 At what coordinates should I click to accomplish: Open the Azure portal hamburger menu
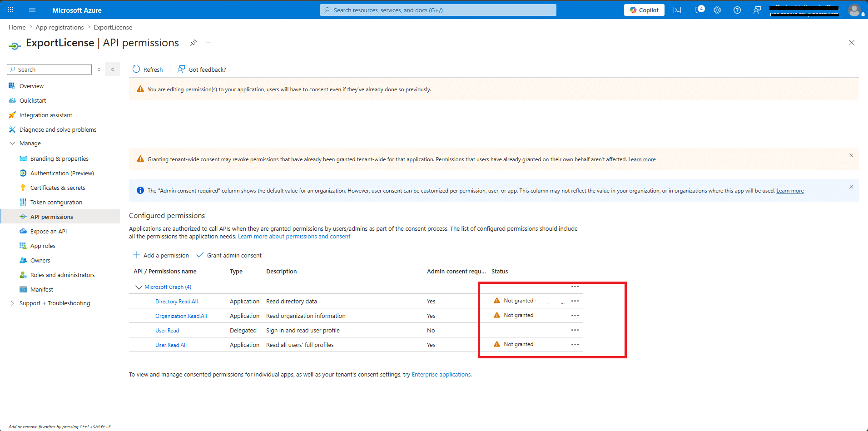(x=32, y=10)
